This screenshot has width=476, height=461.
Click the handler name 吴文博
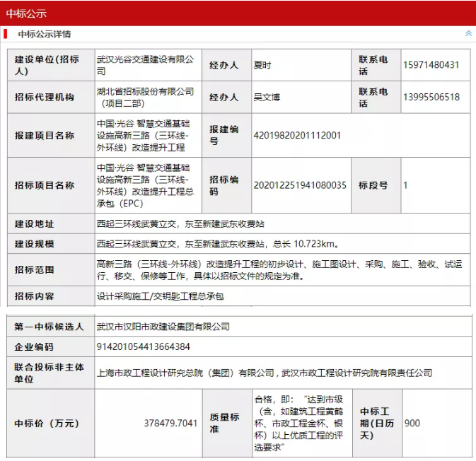tap(267, 97)
